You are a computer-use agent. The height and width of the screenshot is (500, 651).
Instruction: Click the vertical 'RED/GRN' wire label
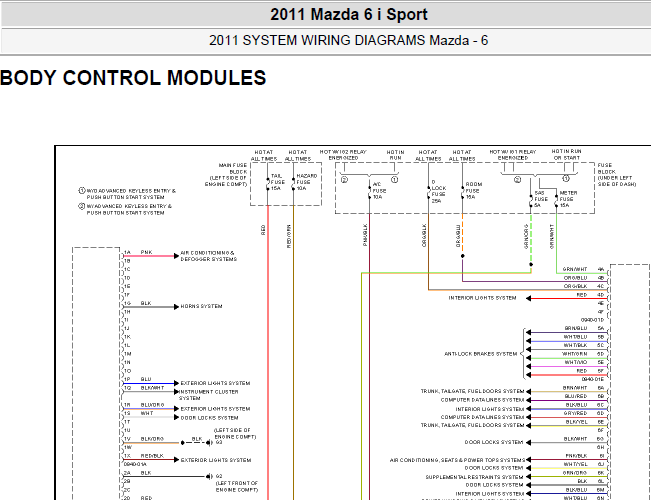[289, 236]
